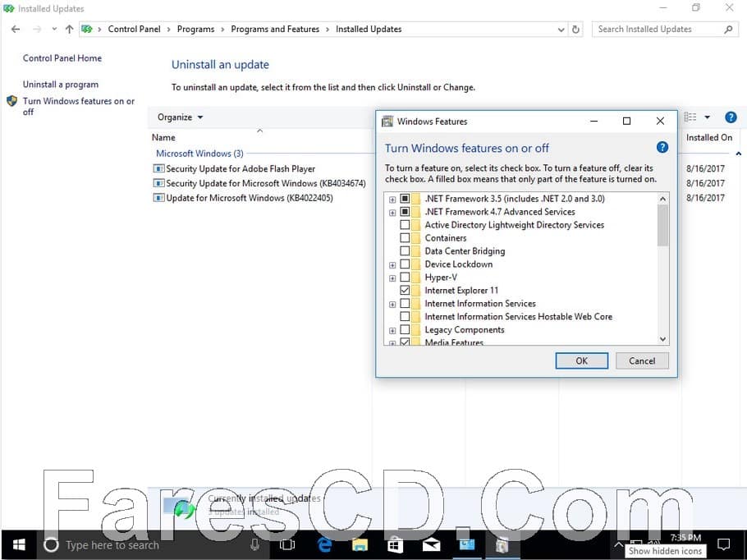747x560 pixels.
Task: Open Task View from the taskbar
Action: [x=287, y=544]
